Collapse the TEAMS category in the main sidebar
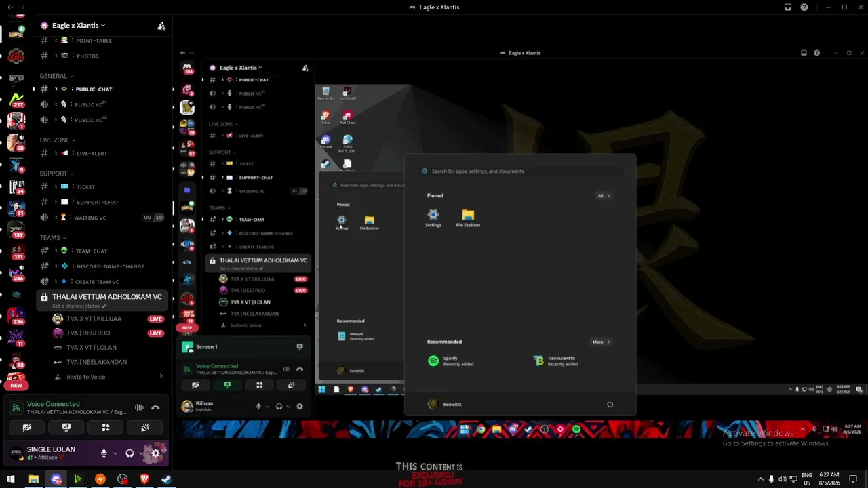The image size is (868, 488). pos(53,238)
